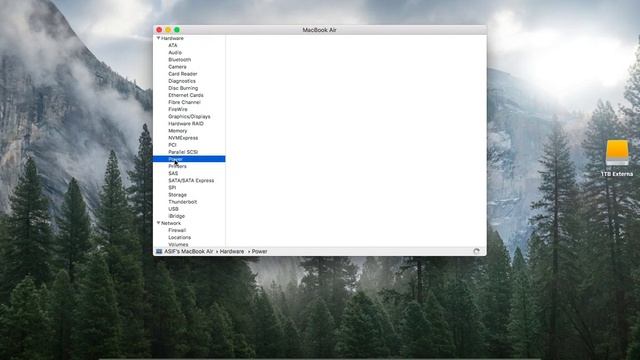Choose SATA/SATA Express entry
The width and height of the screenshot is (640, 360).
pos(191,180)
